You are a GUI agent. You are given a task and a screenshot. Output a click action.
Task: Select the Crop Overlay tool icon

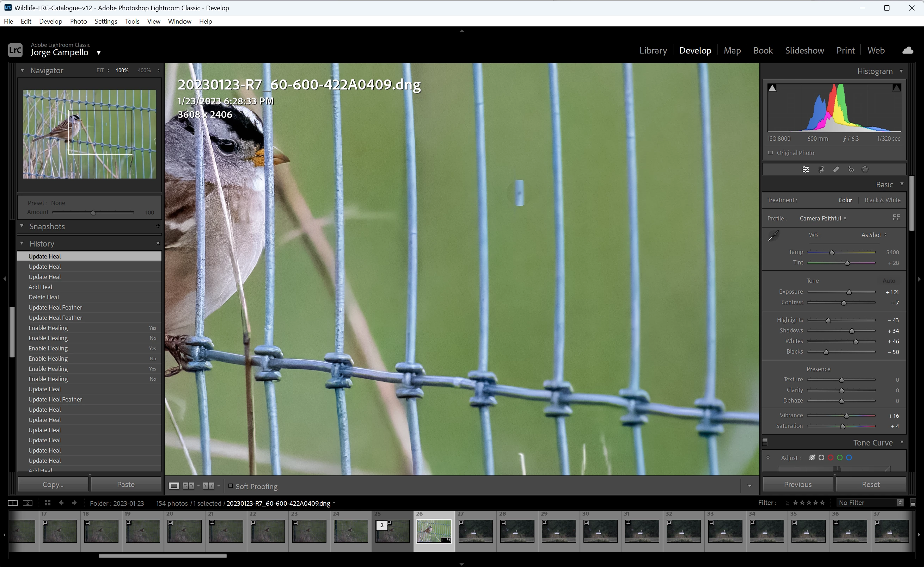(821, 169)
